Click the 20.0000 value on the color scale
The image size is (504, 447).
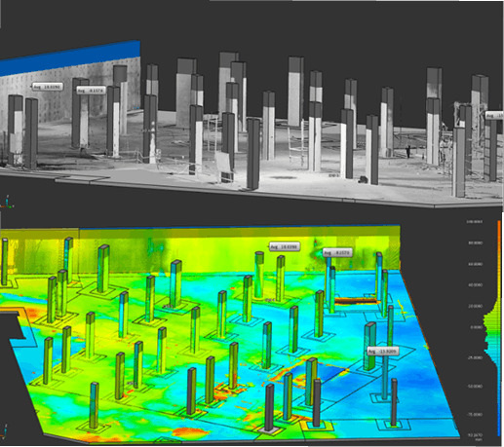point(475,306)
